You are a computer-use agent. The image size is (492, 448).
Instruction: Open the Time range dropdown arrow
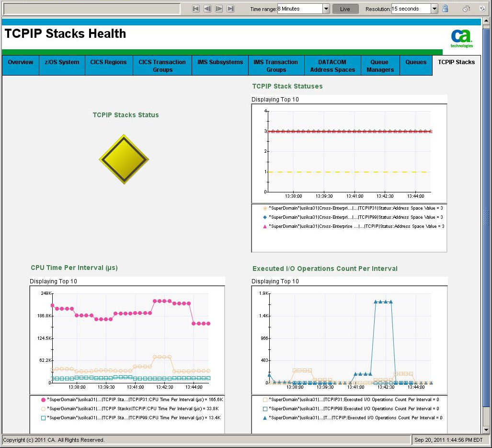(326, 9)
